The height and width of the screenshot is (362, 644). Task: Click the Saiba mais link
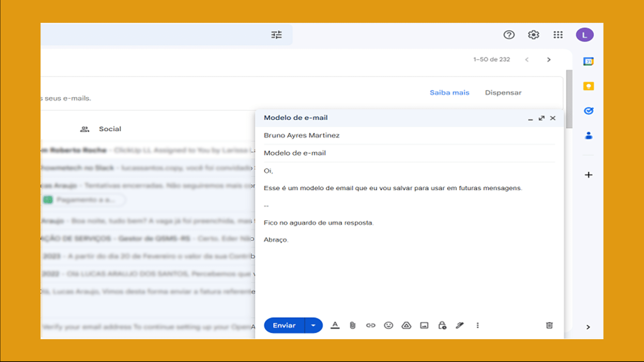449,92
